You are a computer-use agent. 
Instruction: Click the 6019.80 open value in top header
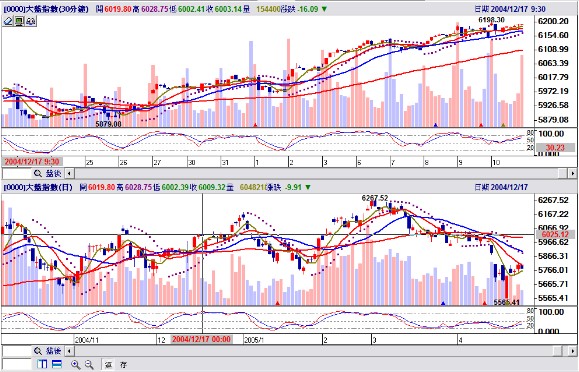(x=117, y=9)
